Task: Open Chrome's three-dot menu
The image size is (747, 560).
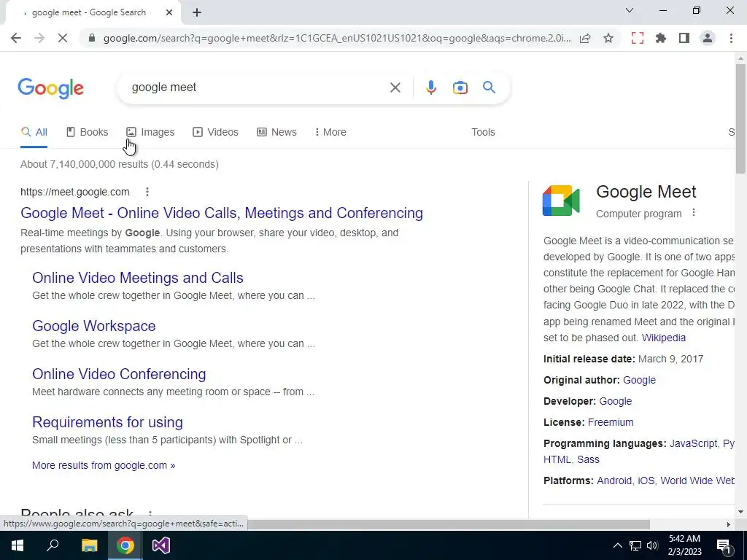Action: (731, 38)
